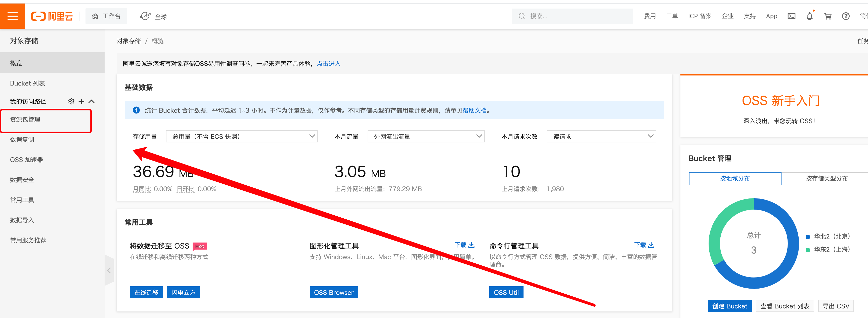Screen dimensions: 868x318
Task: Add a new access path with plus icon
Action: [x=81, y=101]
